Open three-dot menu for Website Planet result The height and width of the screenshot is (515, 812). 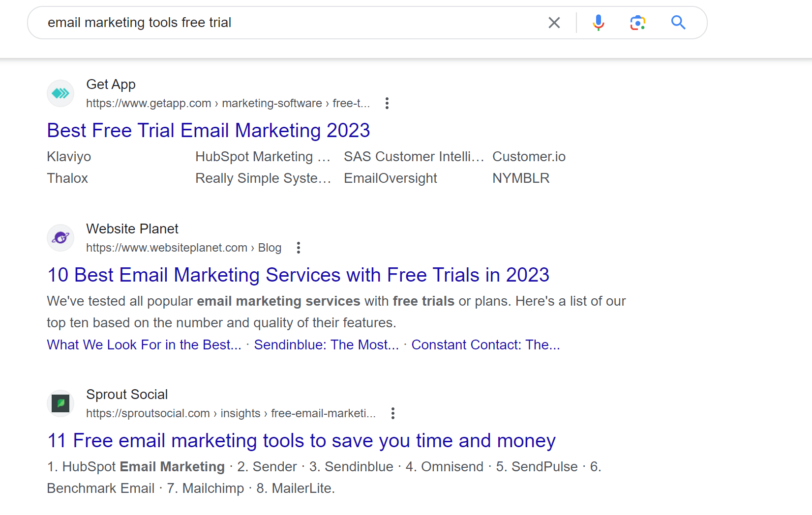pyautogui.click(x=299, y=248)
